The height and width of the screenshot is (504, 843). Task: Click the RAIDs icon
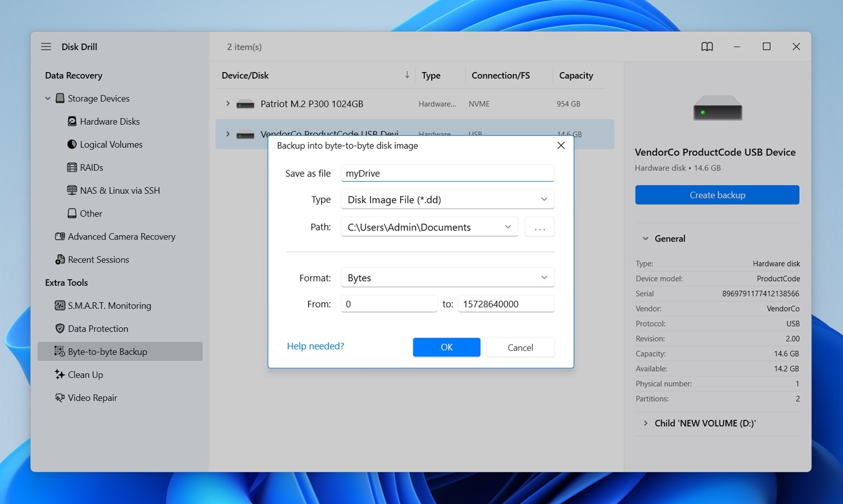[x=72, y=167]
